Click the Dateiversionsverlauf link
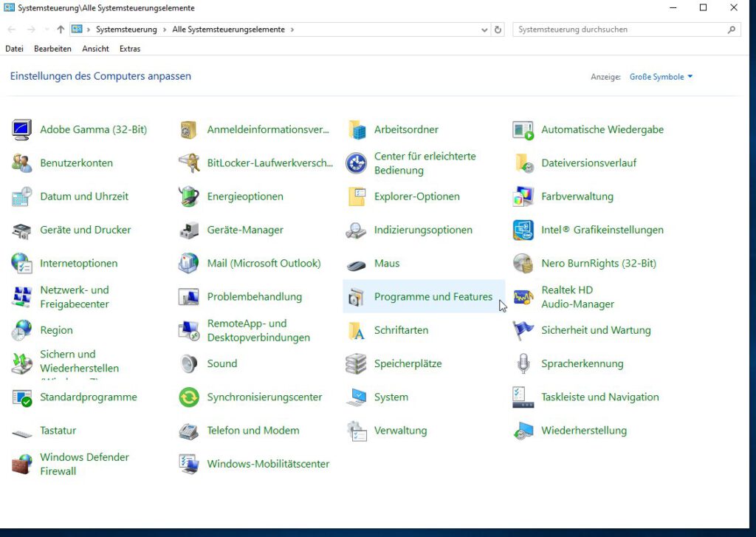The image size is (756, 537). tap(588, 163)
